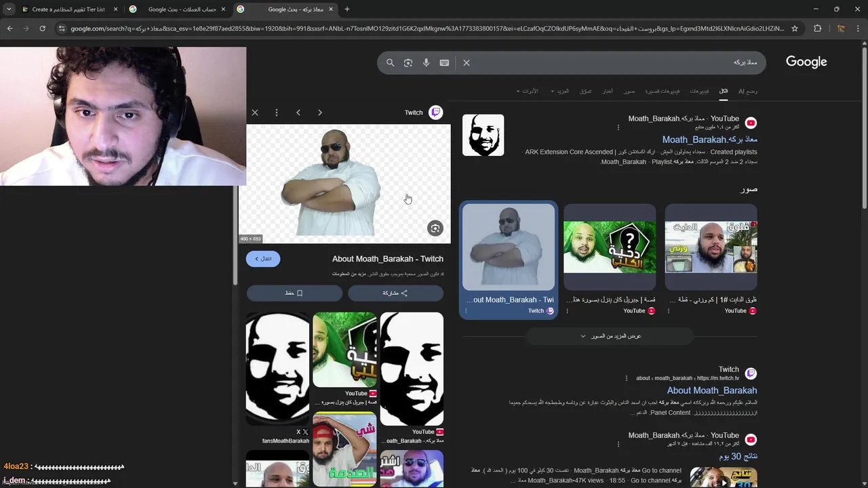Click the channel logo thumbnail next to top result
The width and height of the screenshot is (868, 488).
pyautogui.click(x=483, y=135)
